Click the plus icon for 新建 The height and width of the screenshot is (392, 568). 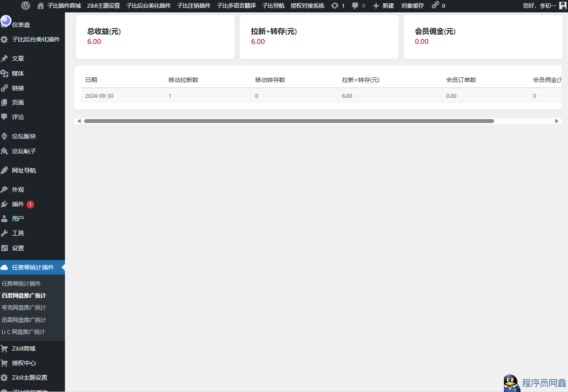376,6
